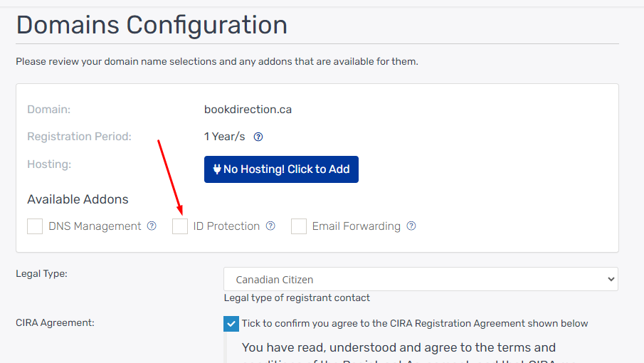
Task: Click the DNS Management label text
Action: (95, 226)
